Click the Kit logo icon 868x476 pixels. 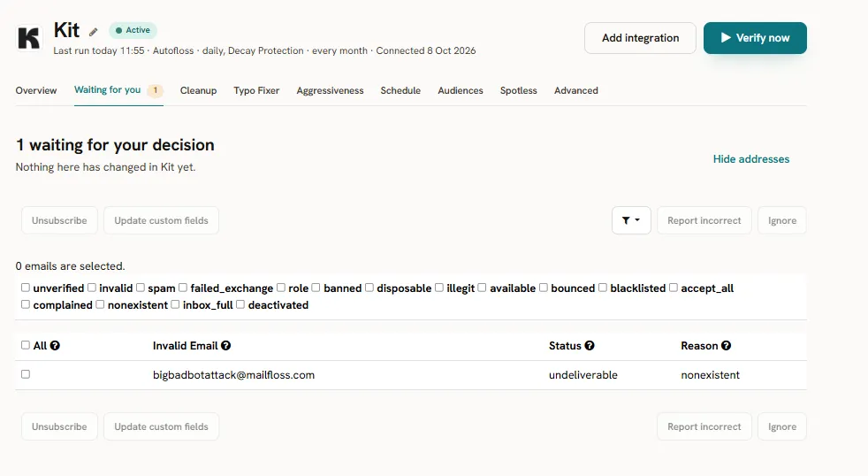coord(29,38)
